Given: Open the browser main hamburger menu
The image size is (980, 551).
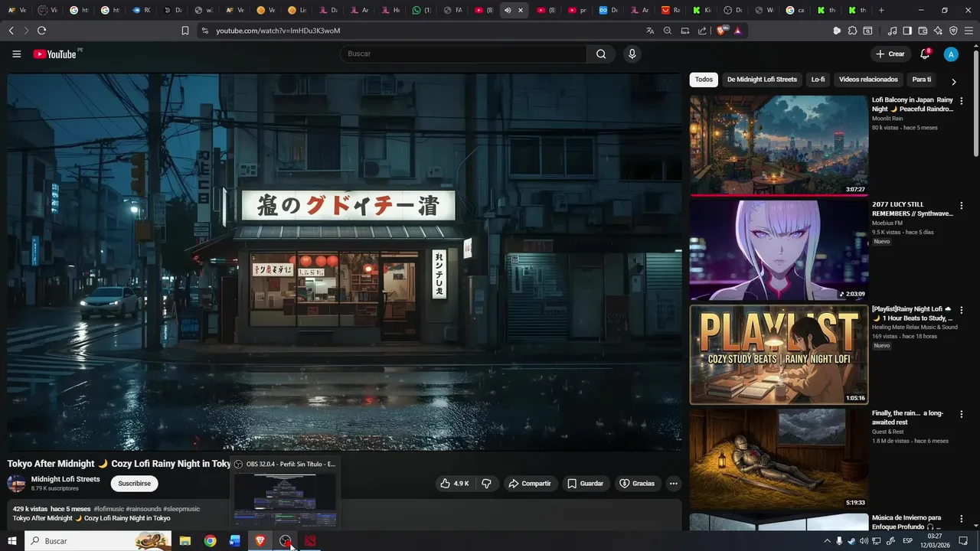Looking at the screenshot, I should point(969,31).
